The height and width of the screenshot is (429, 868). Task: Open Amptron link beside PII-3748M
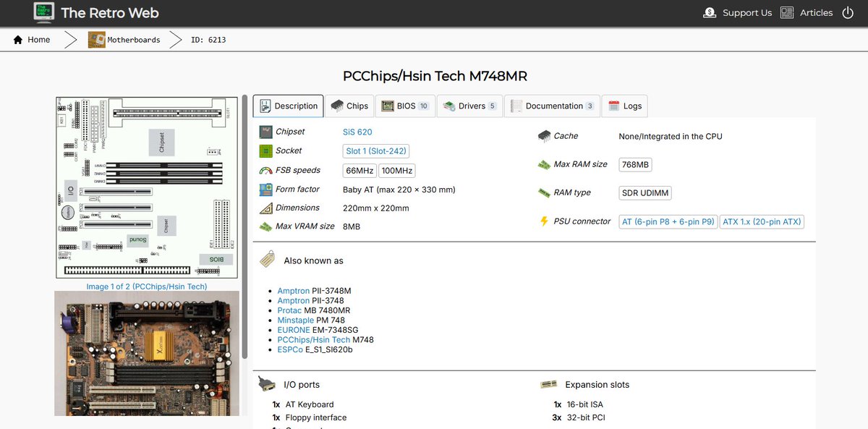pos(293,291)
